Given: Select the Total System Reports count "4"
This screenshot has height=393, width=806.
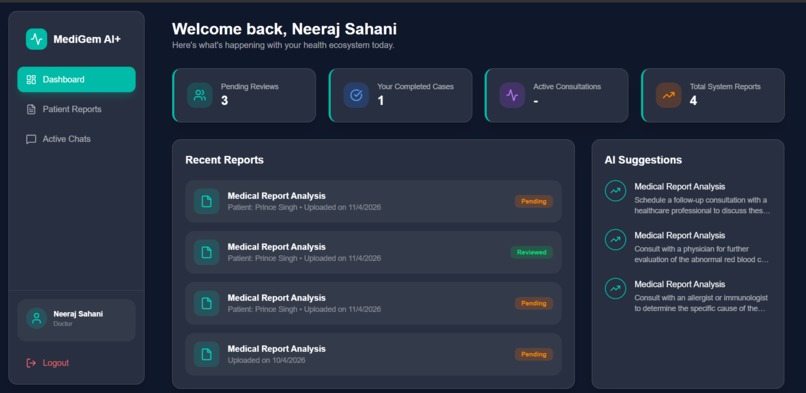Looking at the screenshot, I should point(693,101).
